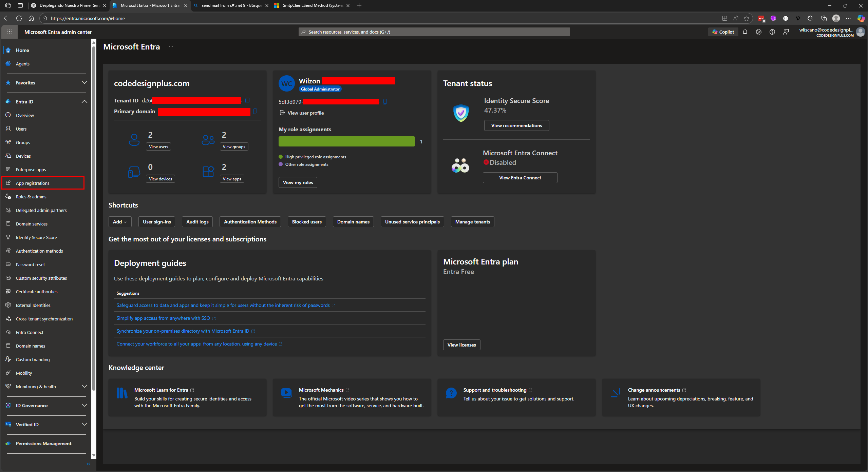Click the notifications bell icon
The width and height of the screenshot is (868, 472).
pyautogui.click(x=745, y=32)
